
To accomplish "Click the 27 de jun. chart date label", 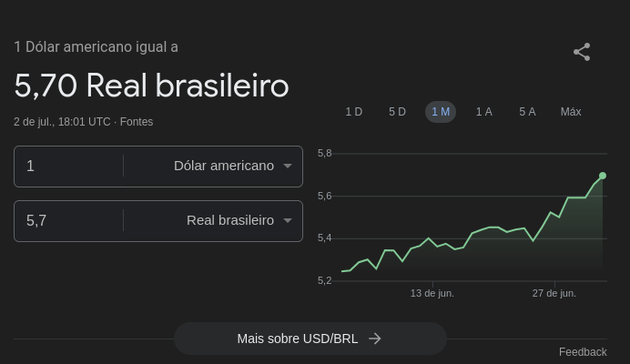I will (554, 293).
